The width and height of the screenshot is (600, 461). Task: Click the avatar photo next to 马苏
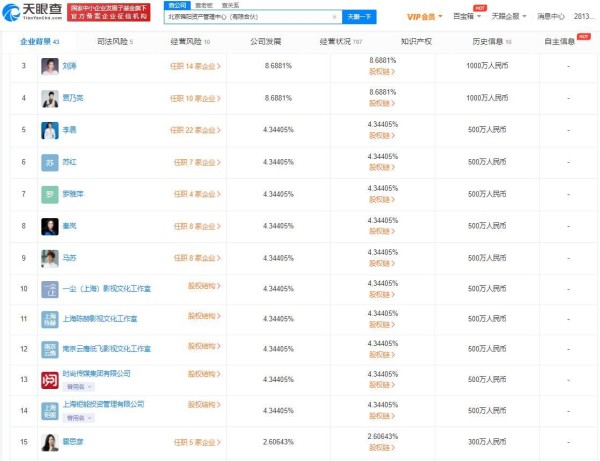click(50, 259)
